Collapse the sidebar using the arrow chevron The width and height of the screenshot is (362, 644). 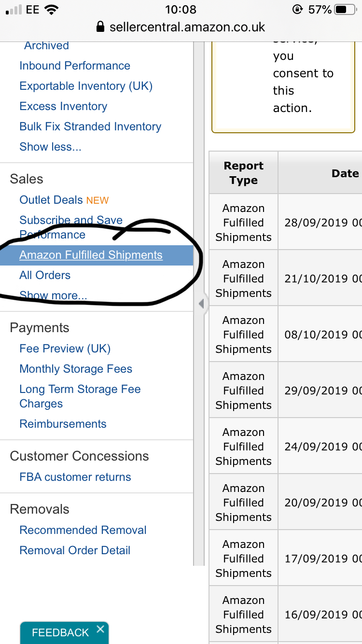pos(201,304)
